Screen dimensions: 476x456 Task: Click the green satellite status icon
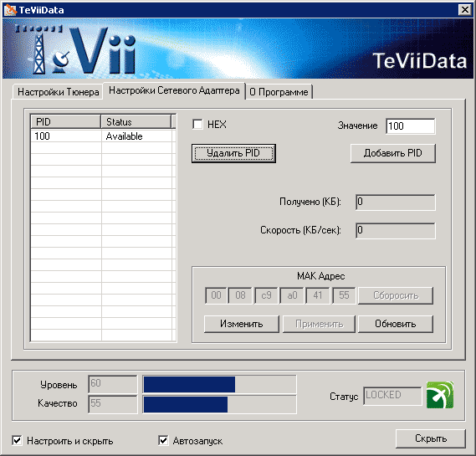pos(440,395)
